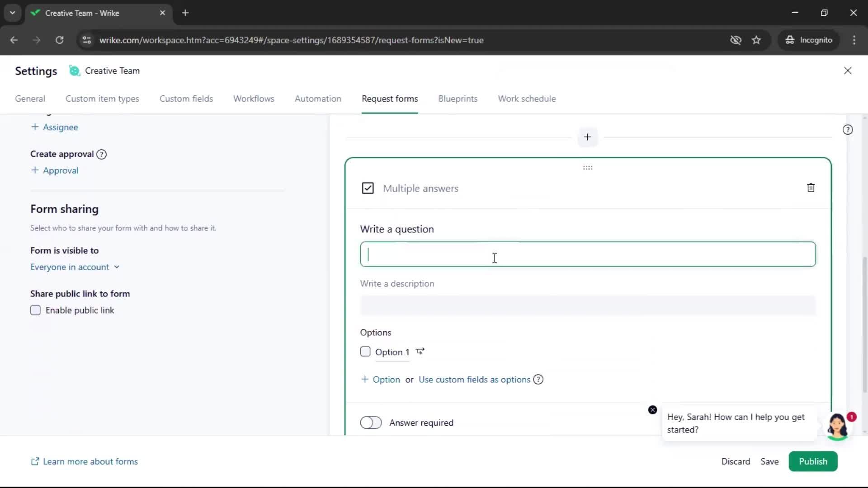Image resolution: width=868 pixels, height=488 pixels.
Task: Bookmark this page with the star icon
Action: pos(756,40)
